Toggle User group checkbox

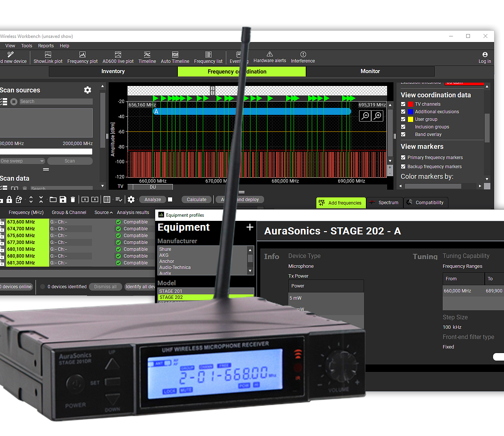tap(403, 119)
